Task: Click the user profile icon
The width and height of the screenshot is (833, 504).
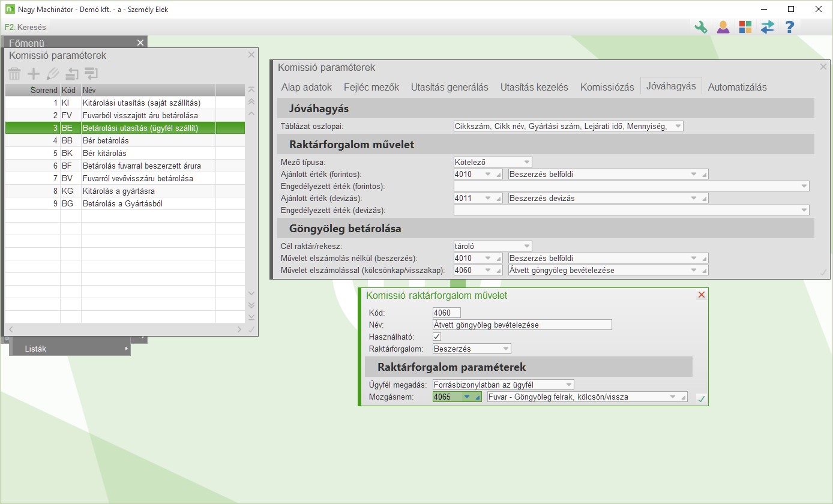Action: tap(723, 27)
